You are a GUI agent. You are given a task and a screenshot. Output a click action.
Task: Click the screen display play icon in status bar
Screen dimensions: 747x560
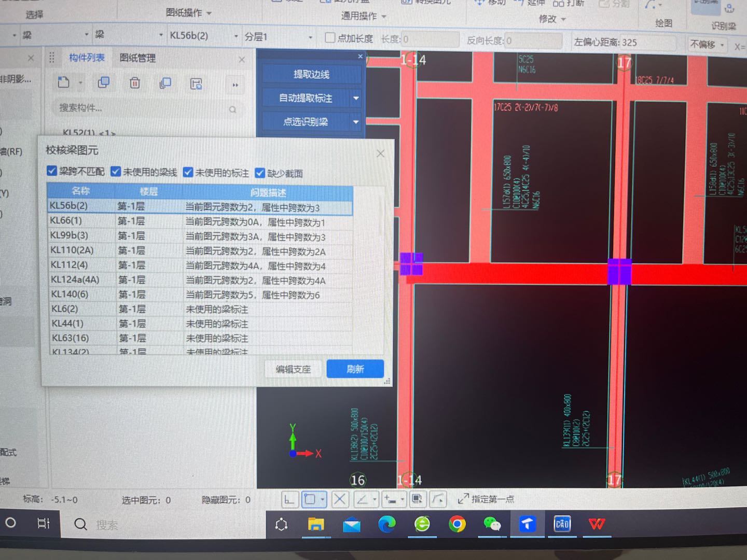pyautogui.click(x=417, y=499)
